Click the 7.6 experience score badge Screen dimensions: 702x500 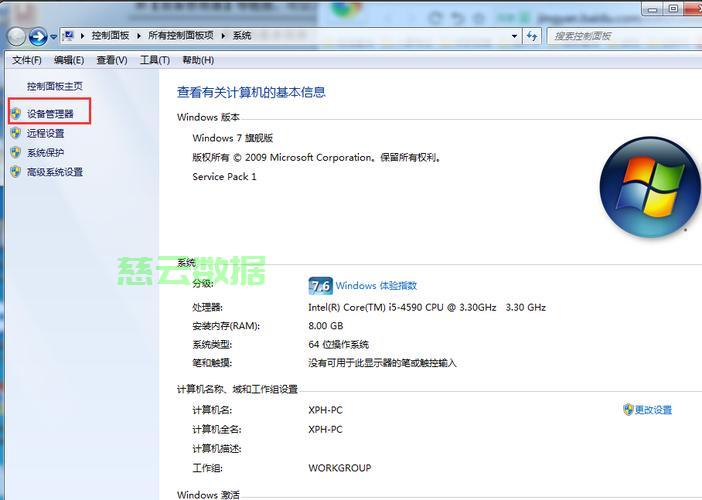tap(320, 285)
